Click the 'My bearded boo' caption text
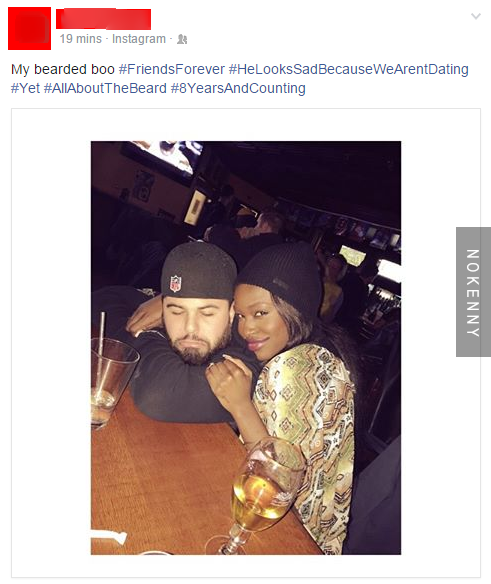 [63, 69]
